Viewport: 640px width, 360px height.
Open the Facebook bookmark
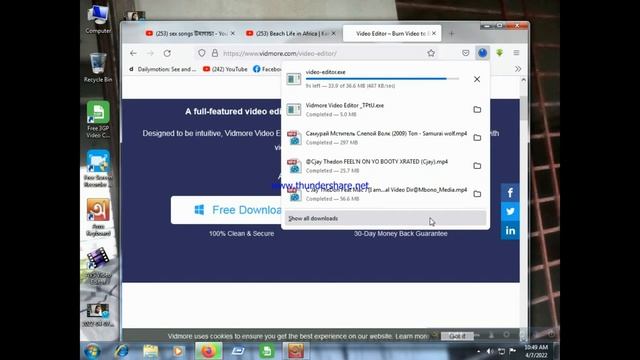tap(267, 69)
